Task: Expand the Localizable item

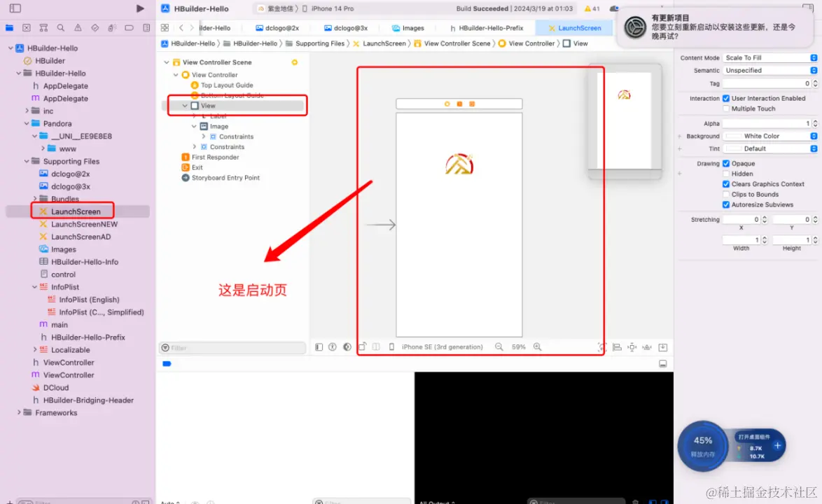Action: (35, 350)
